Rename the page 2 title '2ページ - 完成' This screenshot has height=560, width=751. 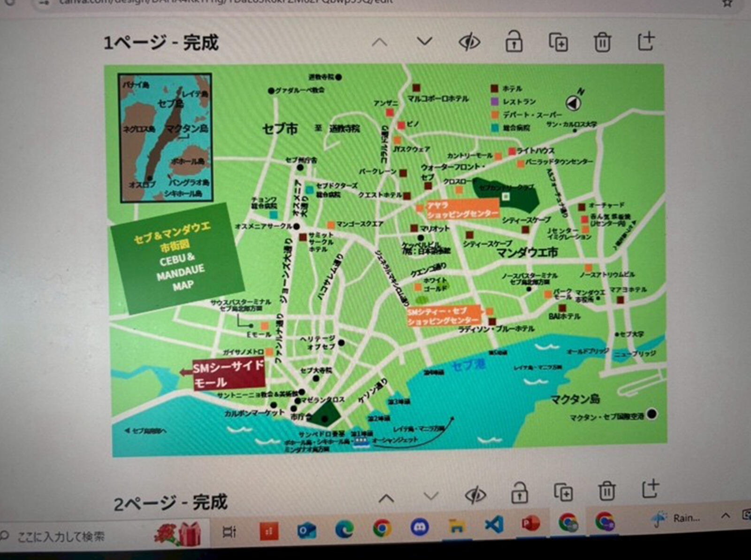[x=171, y=503]
